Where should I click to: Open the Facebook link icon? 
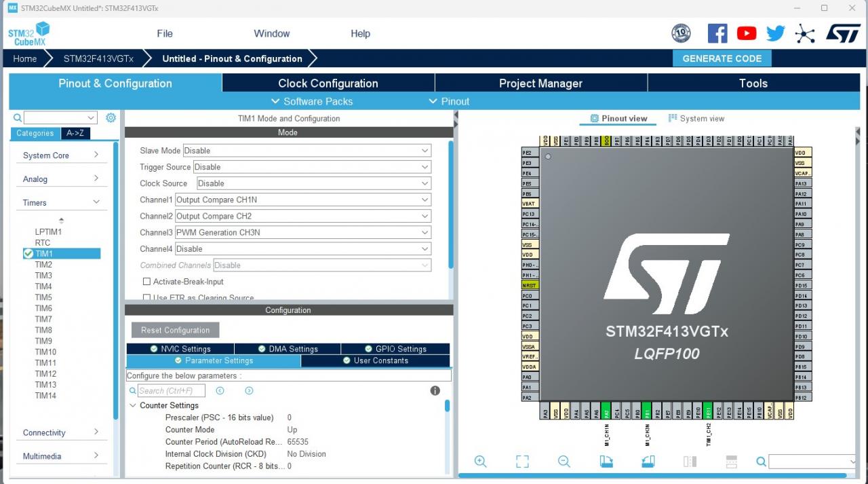717,33
